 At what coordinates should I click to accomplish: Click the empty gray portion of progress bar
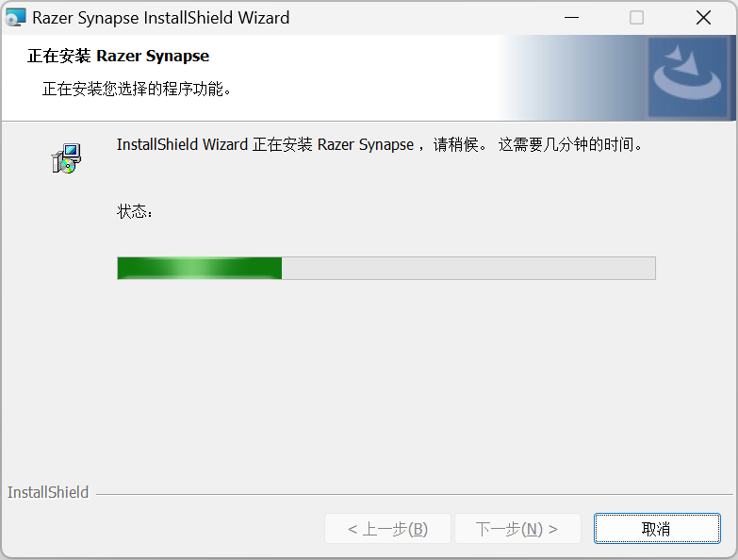point(468,269)
